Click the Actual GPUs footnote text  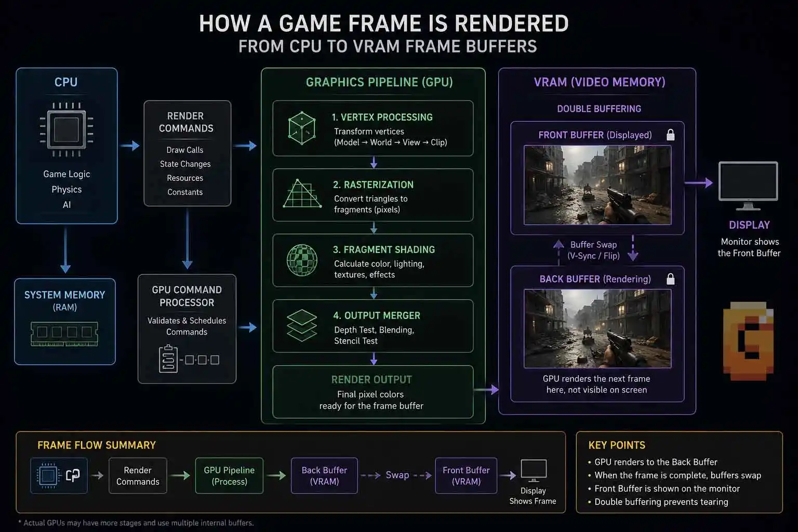136,523
